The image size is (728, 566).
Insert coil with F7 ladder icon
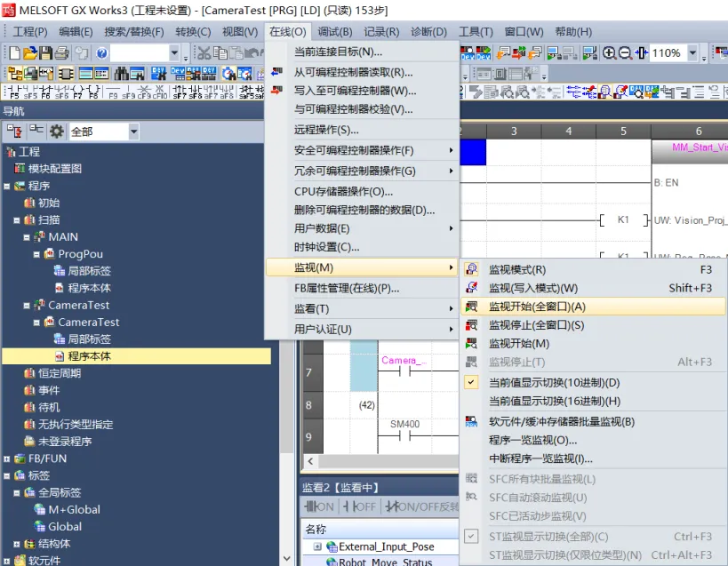[77, 92]
